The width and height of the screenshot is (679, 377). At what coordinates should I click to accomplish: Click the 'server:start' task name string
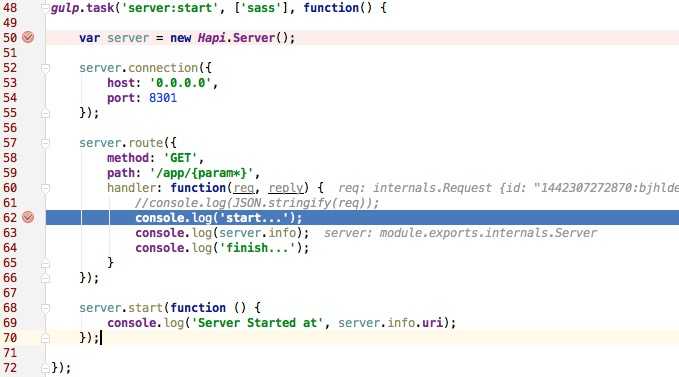170,8
